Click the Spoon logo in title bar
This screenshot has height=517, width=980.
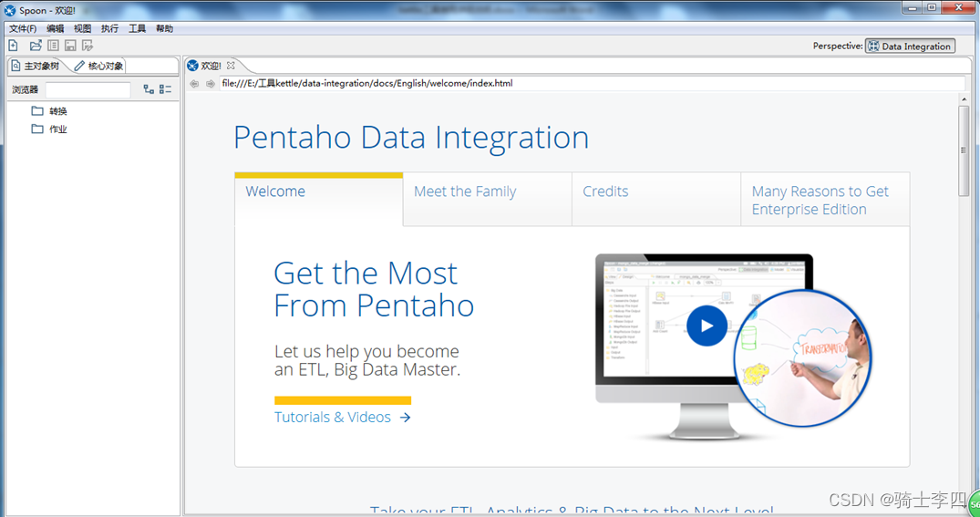[10, 10]
